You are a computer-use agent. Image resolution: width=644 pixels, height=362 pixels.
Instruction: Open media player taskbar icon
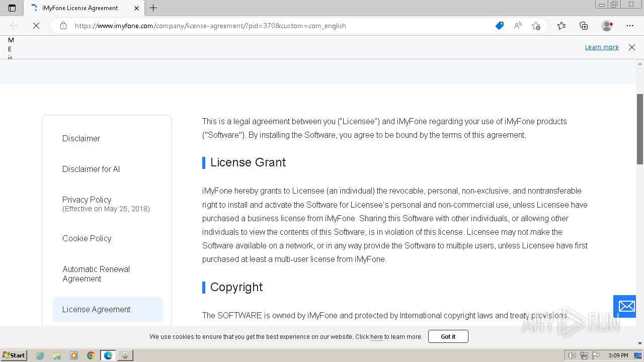point(74,355)
